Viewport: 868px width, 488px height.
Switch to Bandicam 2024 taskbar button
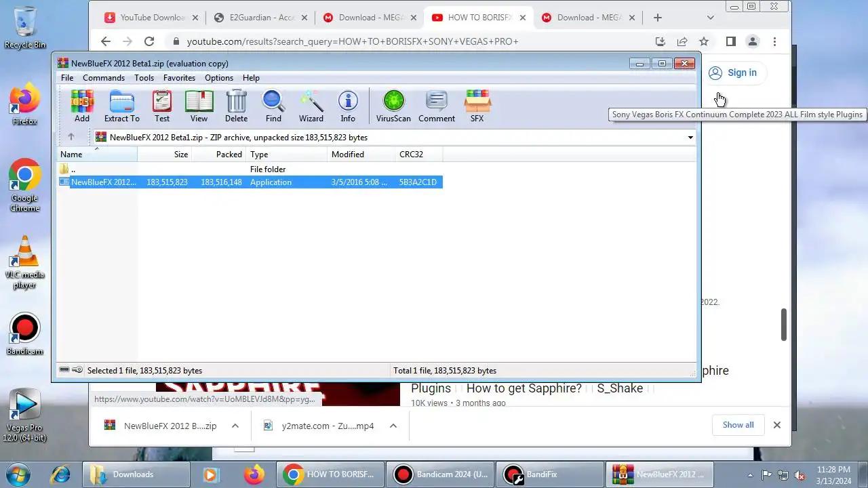(439, 474)
